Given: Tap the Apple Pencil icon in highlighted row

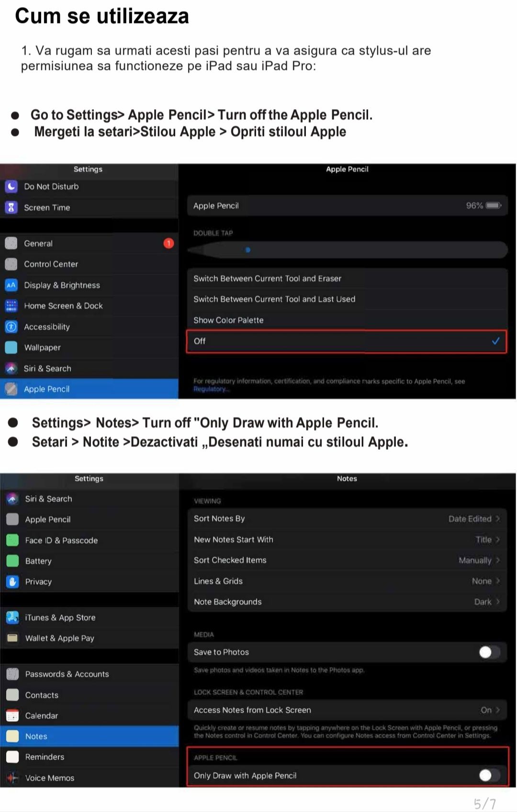Looking at the screenshot, I should click(x=11, y=389).
